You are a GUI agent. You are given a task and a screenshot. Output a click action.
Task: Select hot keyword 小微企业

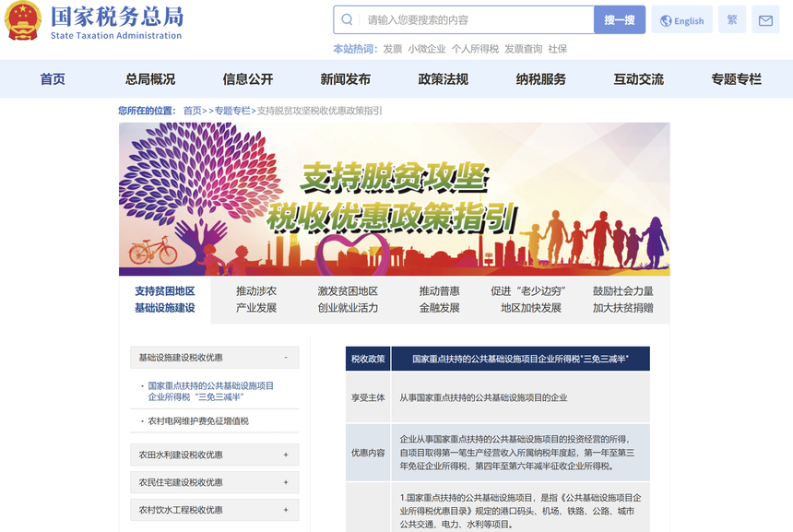pyautogui.click(x=427, y=49)
